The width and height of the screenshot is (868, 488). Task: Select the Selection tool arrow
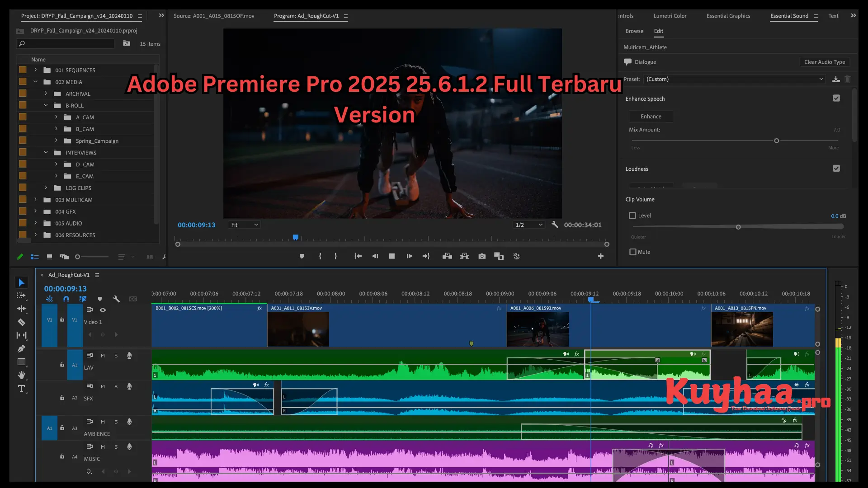click(x=21, y=283)
